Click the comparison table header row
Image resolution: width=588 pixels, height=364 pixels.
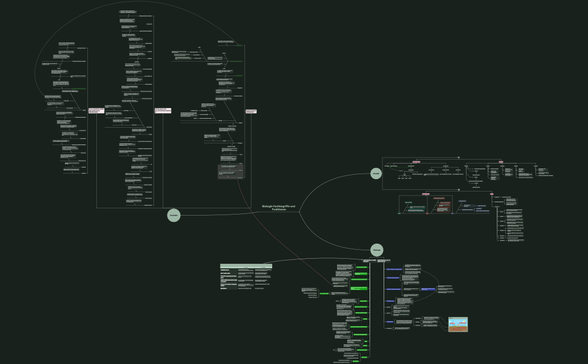coord(245,265)
